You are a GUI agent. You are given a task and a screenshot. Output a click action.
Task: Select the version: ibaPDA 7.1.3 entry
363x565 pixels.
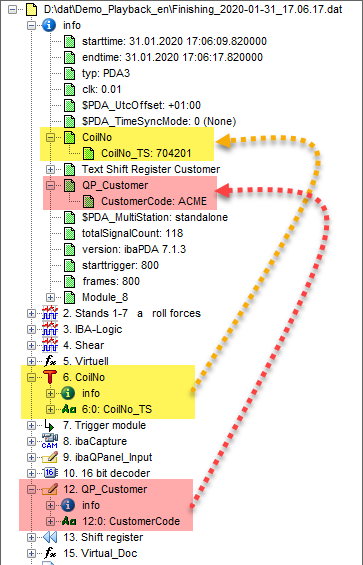(134, 249)
